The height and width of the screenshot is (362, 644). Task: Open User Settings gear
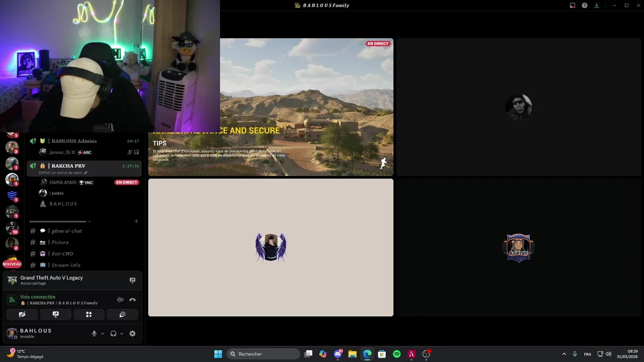point(132,333)
